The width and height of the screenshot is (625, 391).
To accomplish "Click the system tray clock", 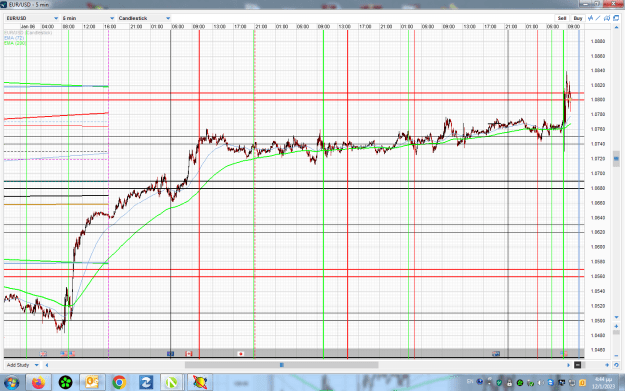I will coord(603,383).
